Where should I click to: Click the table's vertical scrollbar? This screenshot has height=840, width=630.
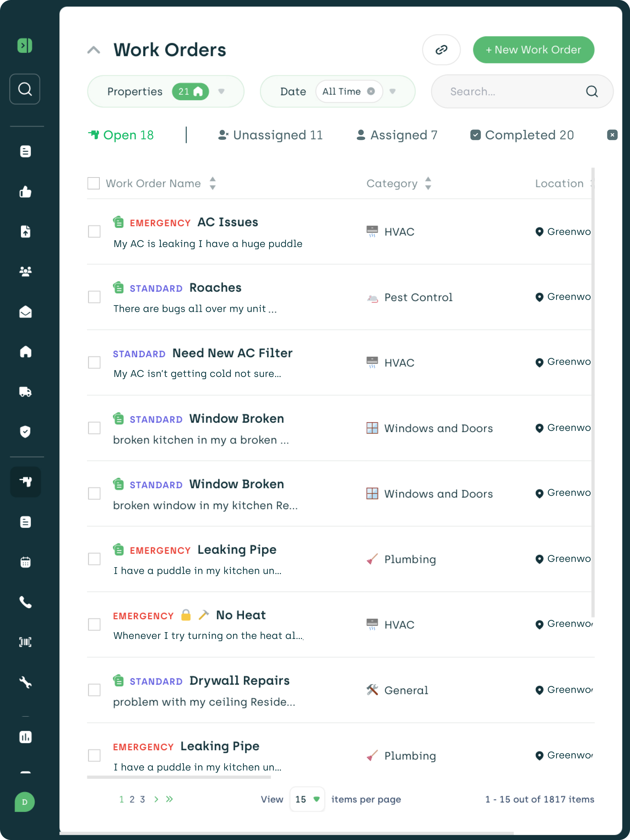coord(593,392)
